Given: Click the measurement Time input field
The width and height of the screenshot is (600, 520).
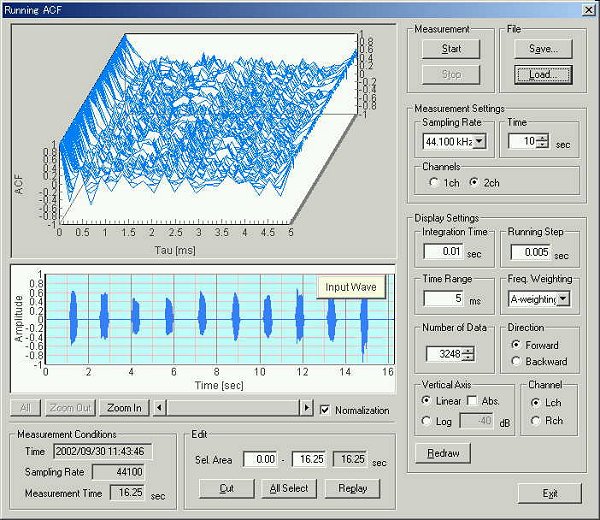Looking at the screenshot, I should 523,141.
